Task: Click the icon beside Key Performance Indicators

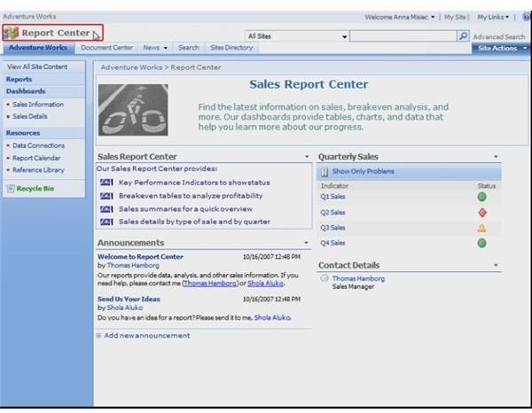Action: pyautogui.click(x=106, y=183)
